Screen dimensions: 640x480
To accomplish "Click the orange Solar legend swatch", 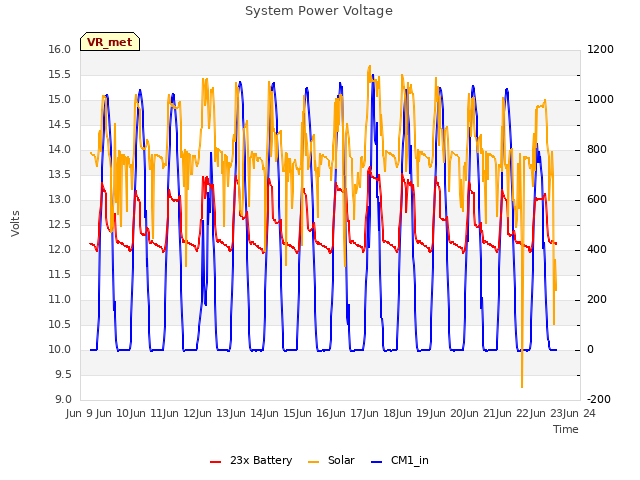I will pyautogui.click(x=313, y=462).
